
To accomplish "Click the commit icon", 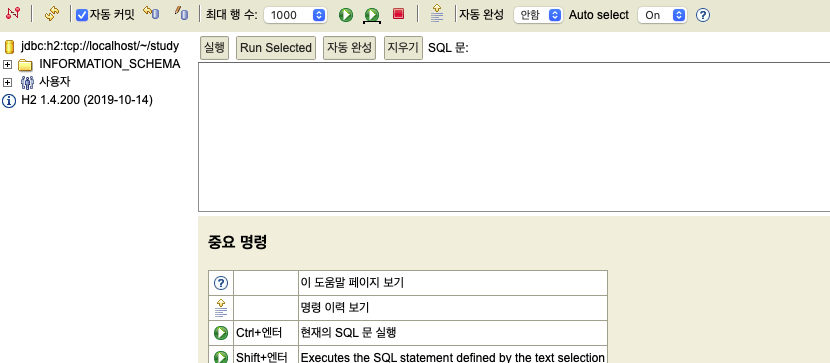I will 182,14.
